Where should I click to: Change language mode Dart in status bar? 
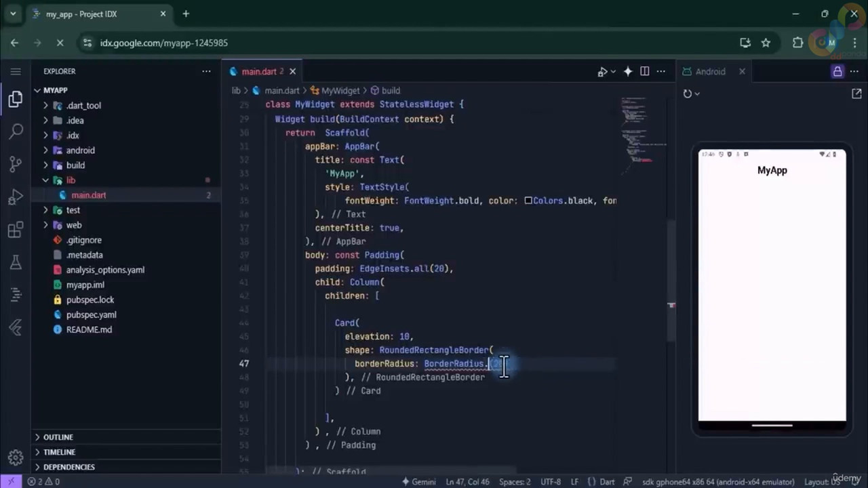click(607, 482)
